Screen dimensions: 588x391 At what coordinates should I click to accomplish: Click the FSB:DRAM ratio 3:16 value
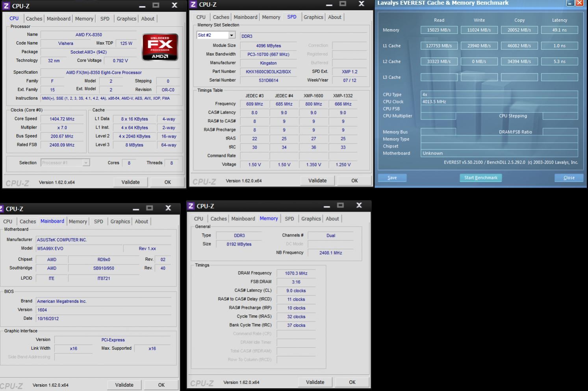pyautogui.click(x=296, y=282)
